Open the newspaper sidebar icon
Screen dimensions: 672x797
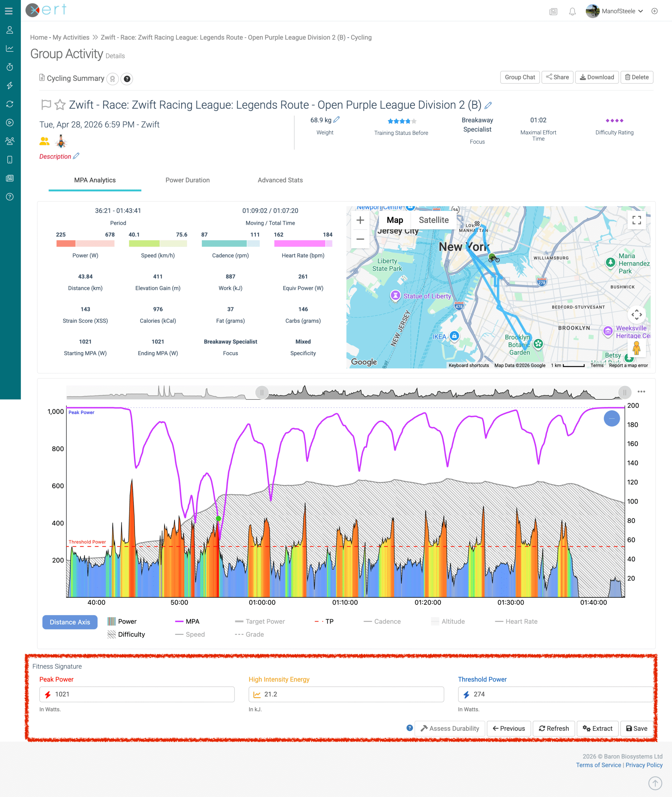pos(10,178)
